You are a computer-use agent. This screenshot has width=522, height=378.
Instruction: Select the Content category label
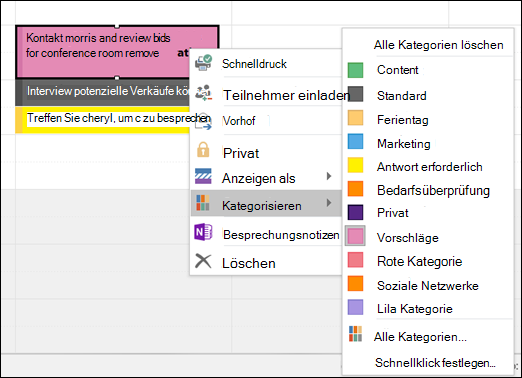pos(397,70)
